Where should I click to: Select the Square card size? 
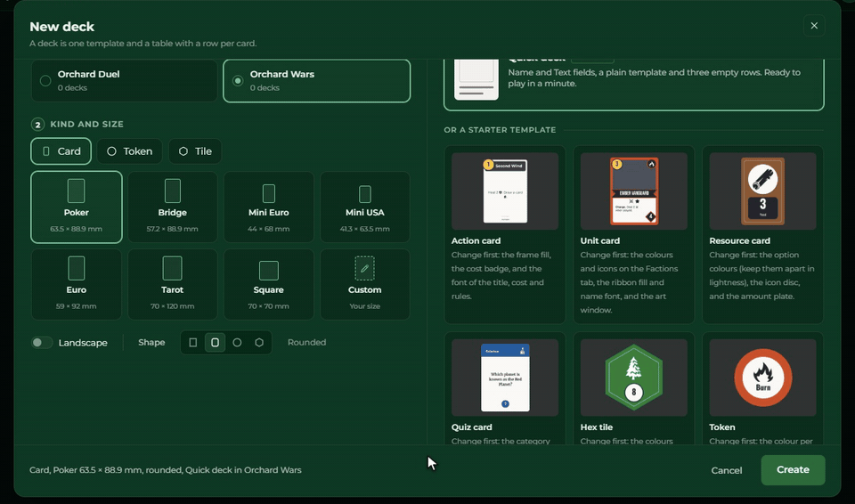coord(268,284)
